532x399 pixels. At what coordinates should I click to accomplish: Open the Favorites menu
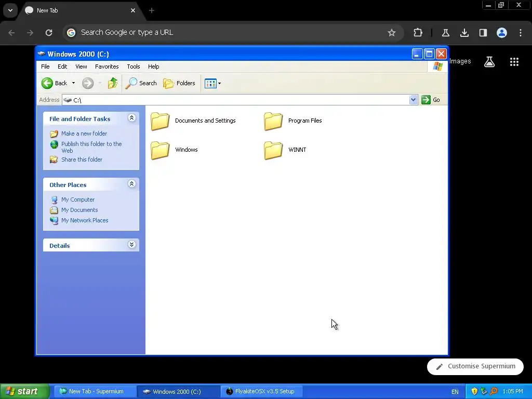107,66
